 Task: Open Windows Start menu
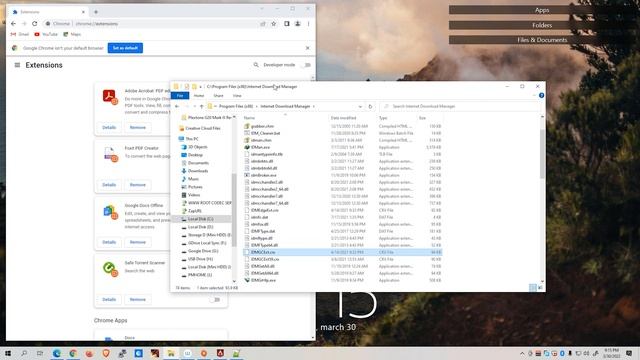pyautogui.click(x=8, y=353)
